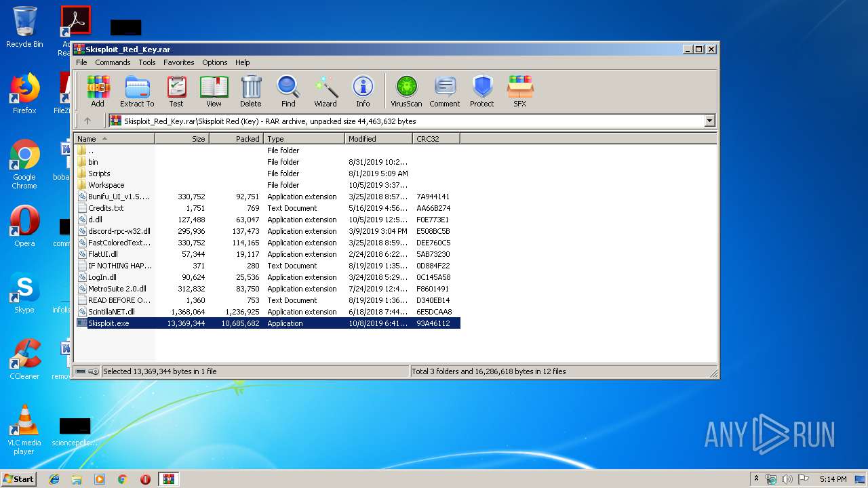
Task: Click WinRAR taskbar button
Action: 168,479
